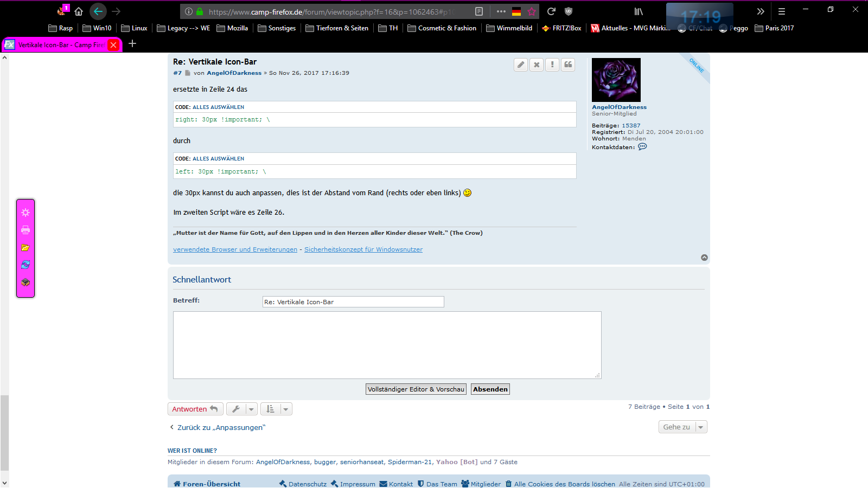View AngelOfDarkness post count 15387
Viewport: 868px width, 488px height.
(631, 126)
